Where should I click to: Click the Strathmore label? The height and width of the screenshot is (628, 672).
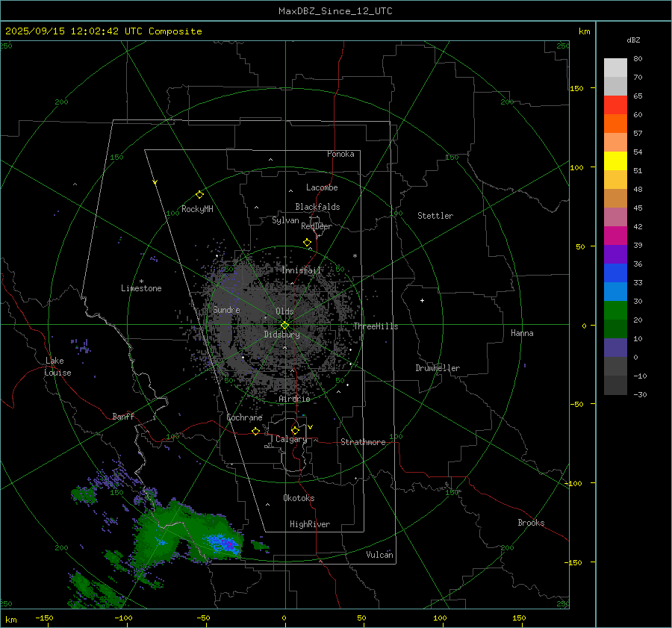(363, 442)
